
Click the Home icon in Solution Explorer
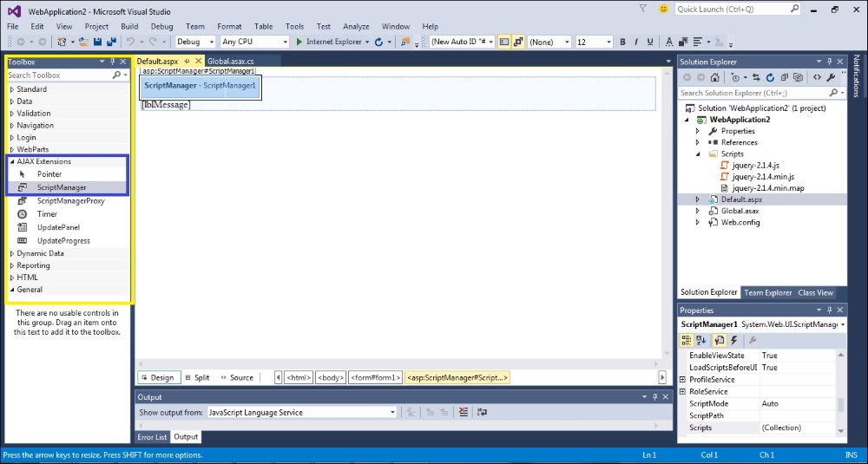coord(715,77)
